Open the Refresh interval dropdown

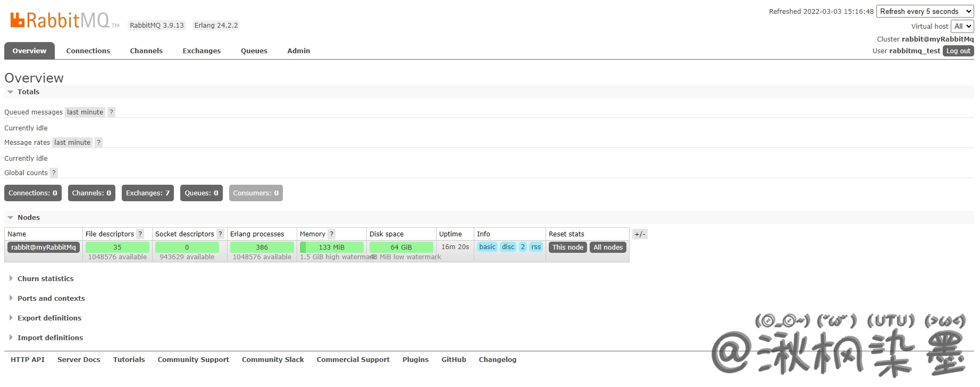point(925,12)
